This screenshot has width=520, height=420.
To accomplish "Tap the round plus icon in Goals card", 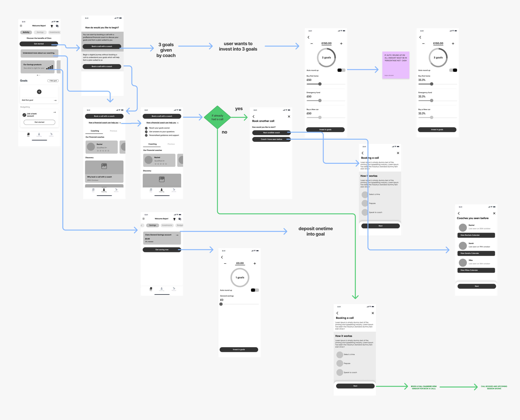I will 39,92.
